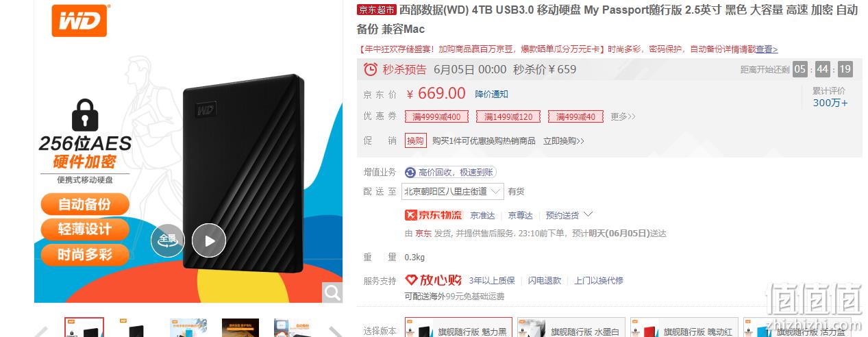Open the 立即换购 link

pyautogui.click(x=564, y=140)
